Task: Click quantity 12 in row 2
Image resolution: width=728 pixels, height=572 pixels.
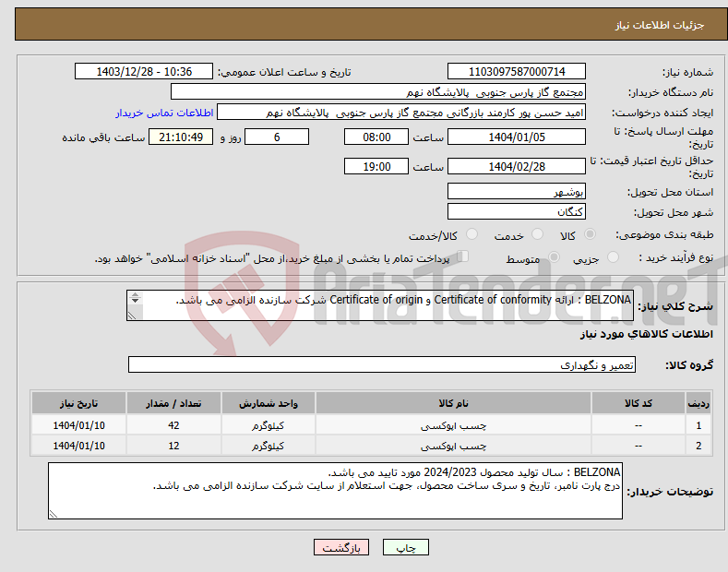Action: point(173,446)
